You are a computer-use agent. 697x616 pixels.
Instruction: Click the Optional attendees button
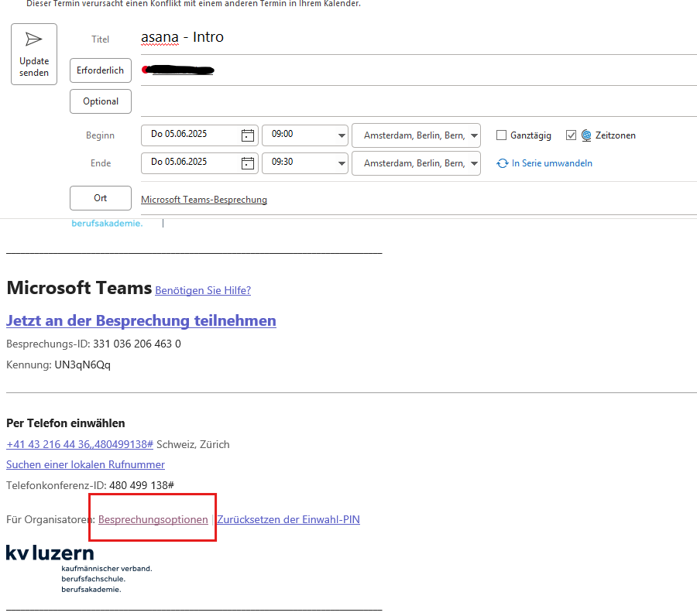pos(101,101)
